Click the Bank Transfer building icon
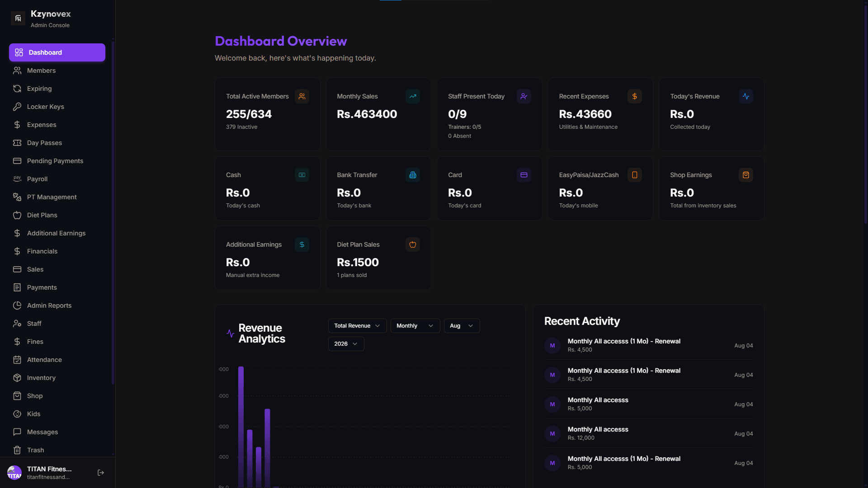The width and height of the screenshot is (868, 488). 413,175
